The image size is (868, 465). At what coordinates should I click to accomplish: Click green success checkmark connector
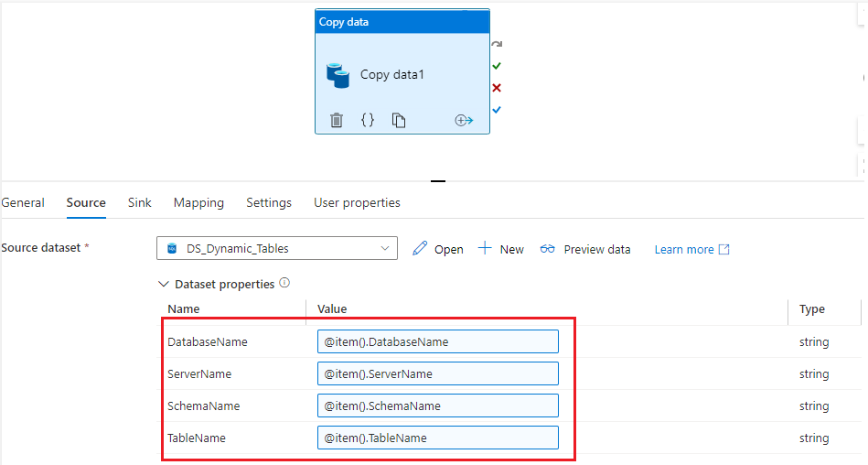point(497,66)
